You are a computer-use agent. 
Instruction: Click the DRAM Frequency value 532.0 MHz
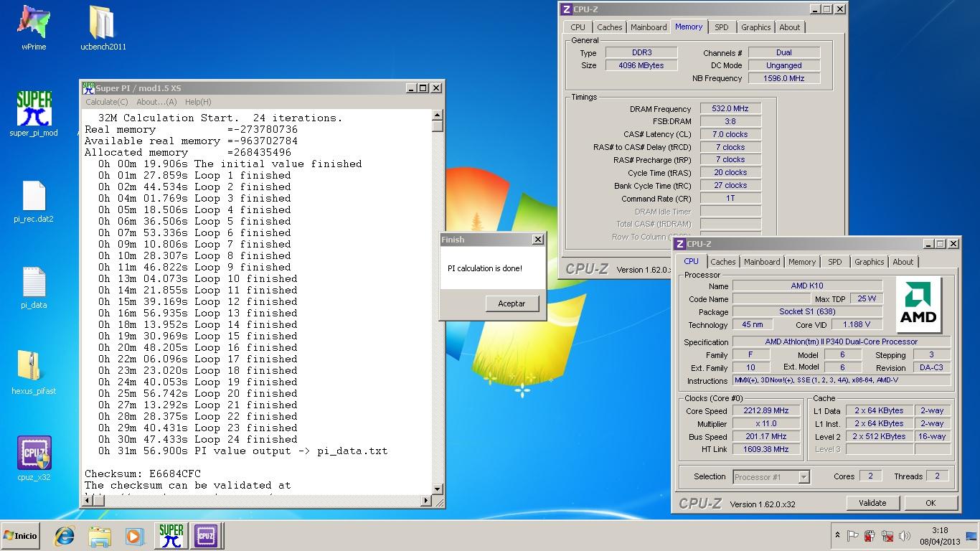click(x=730, y=109)
